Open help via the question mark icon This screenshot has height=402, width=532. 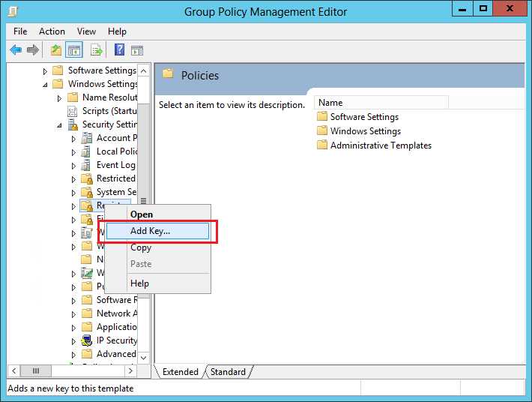119,50
